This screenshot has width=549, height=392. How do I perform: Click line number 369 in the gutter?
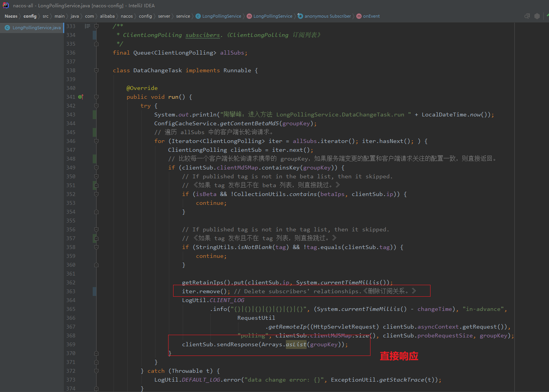click(x=71, y=344)
